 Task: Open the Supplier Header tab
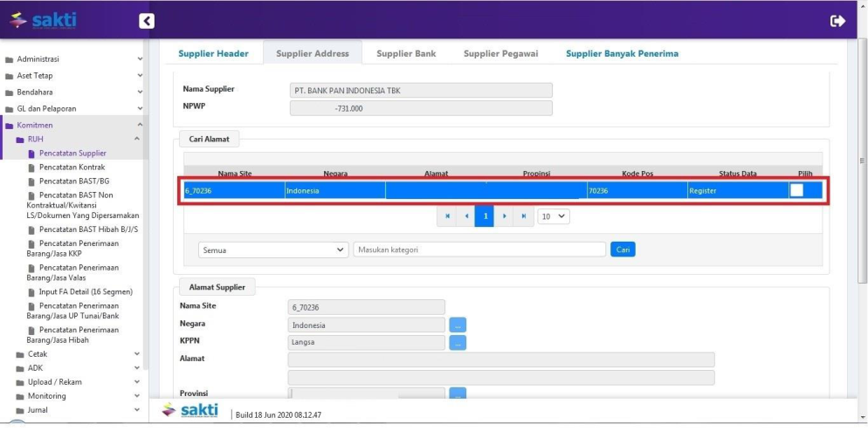point(213,53)
